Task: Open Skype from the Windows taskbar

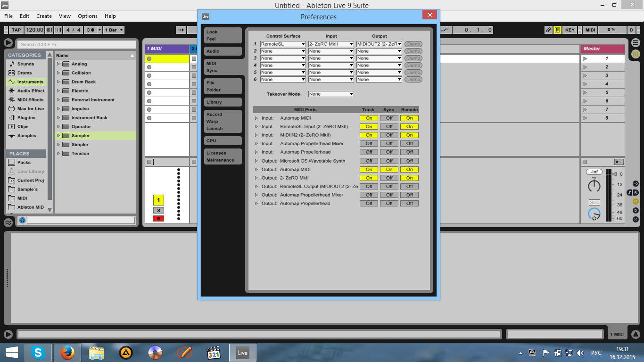Action: tap(38, 353)
